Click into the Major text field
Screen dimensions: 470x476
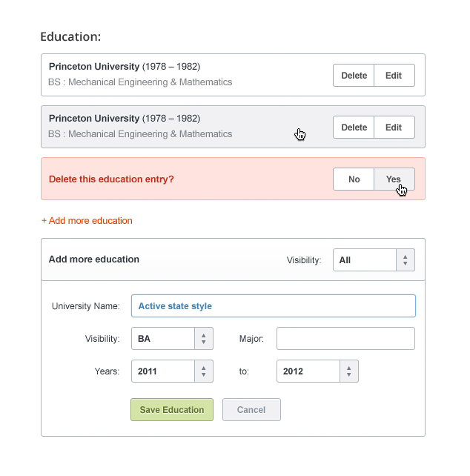(x=345, y=339)
